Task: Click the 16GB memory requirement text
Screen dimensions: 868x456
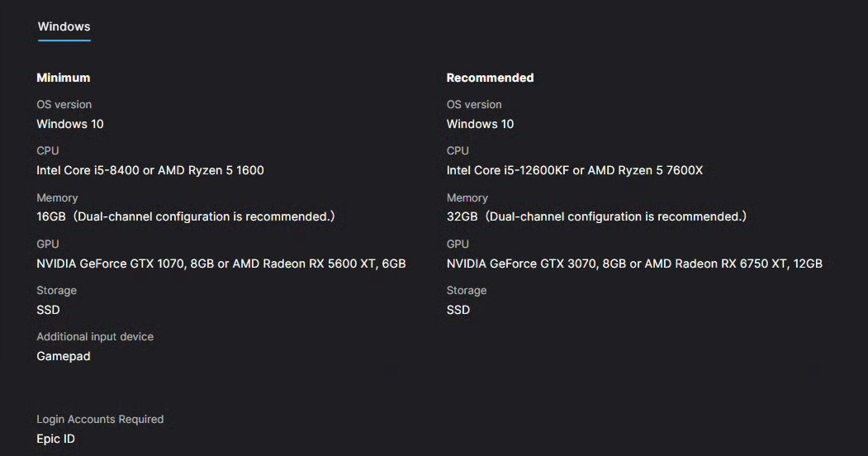Action: click(x=185, y=216)
